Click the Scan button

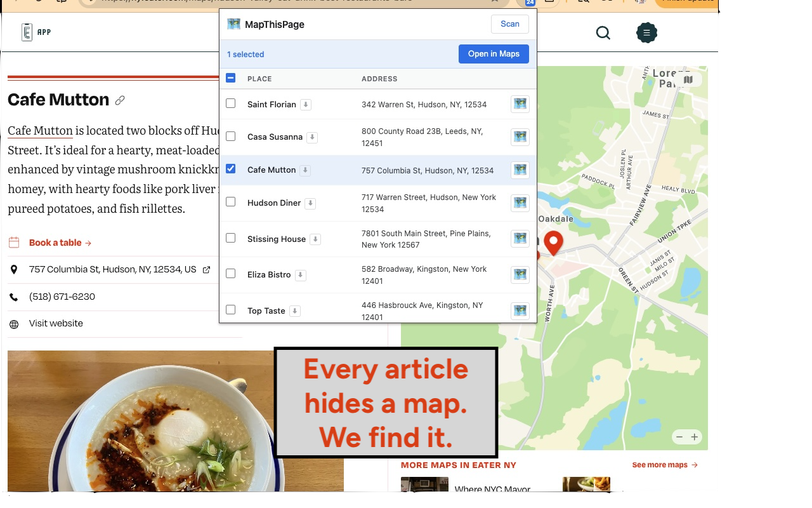coord(510,24)
